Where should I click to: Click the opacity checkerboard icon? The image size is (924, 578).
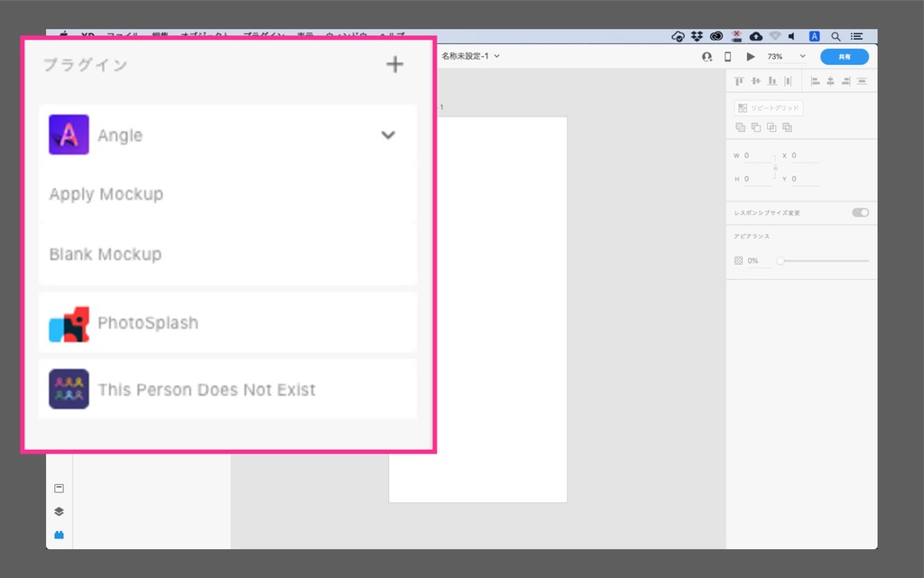(x=738, y=261)
